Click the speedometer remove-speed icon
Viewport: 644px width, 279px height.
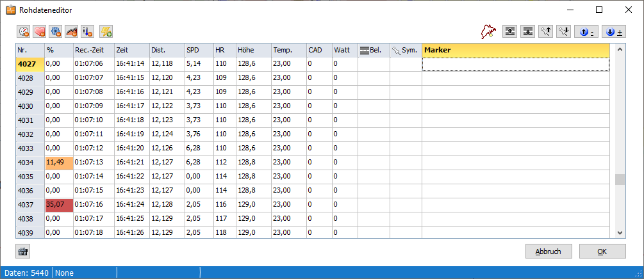pyautogui.click(x=24, y=31)
